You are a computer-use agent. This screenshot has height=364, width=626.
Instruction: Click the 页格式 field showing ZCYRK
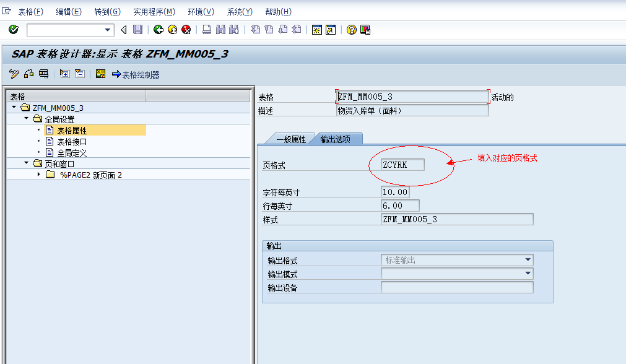(x=402, y=165)
